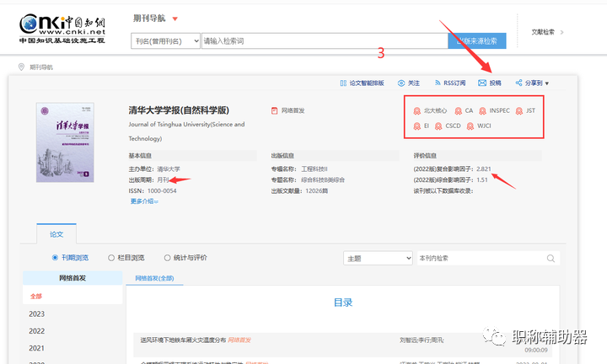Select the 统计与评价 radio button
This screenshot has height=364, width=607.
click(x=167, y=258)
